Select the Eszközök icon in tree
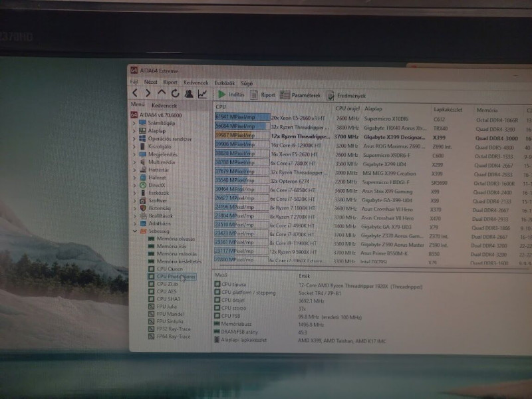Screen dimensions: 532x399 pyautogui.click(x=143, y=193)
